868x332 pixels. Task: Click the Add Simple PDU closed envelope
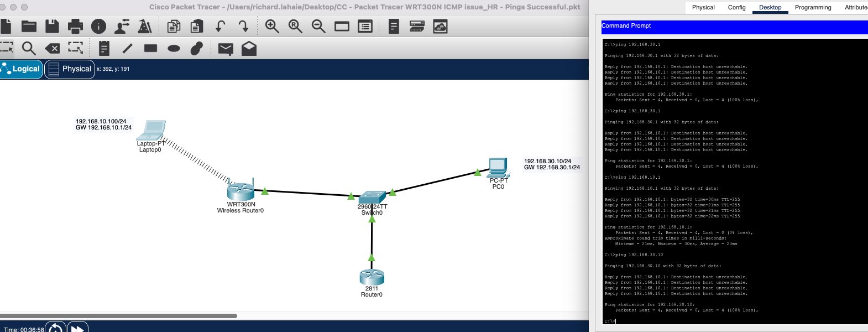tap(226, 49)
